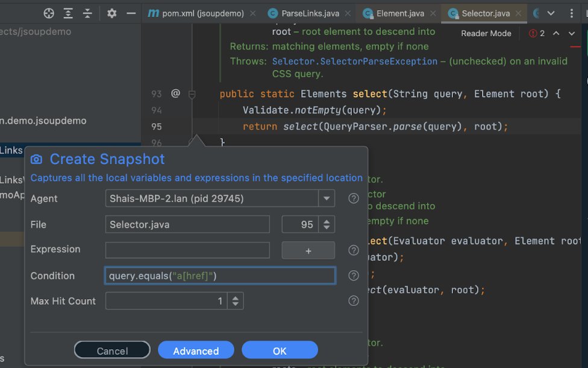Add expression with the plus button

308,250
